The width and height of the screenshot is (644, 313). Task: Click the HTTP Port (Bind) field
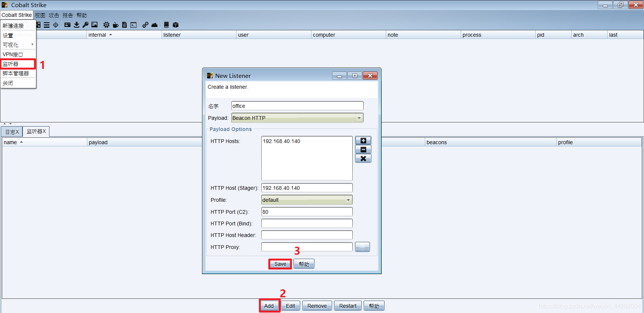click(307, 224)
